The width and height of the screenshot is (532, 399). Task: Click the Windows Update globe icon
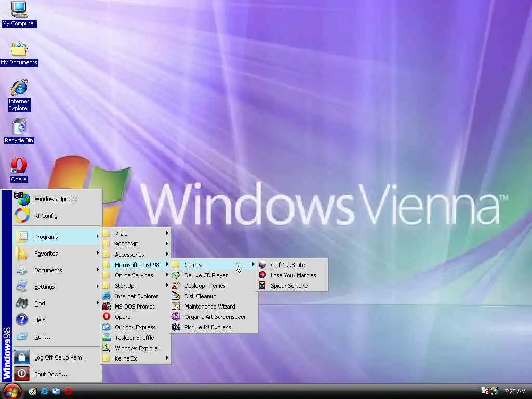coord(22,199)
